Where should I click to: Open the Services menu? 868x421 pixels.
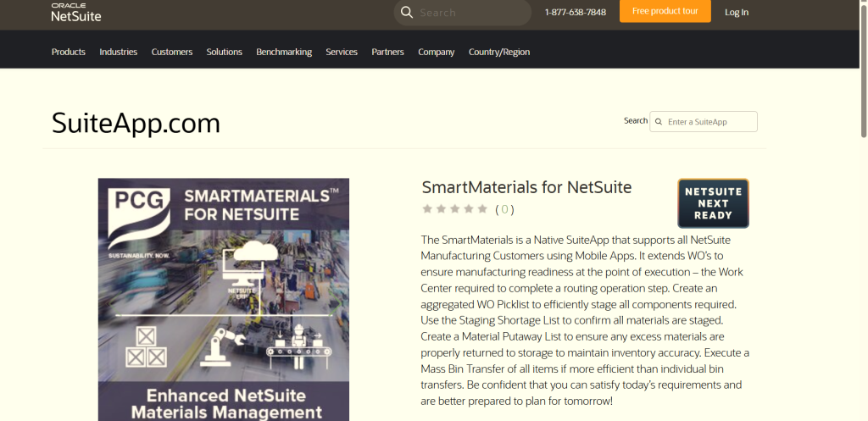[x=342, y=52]
